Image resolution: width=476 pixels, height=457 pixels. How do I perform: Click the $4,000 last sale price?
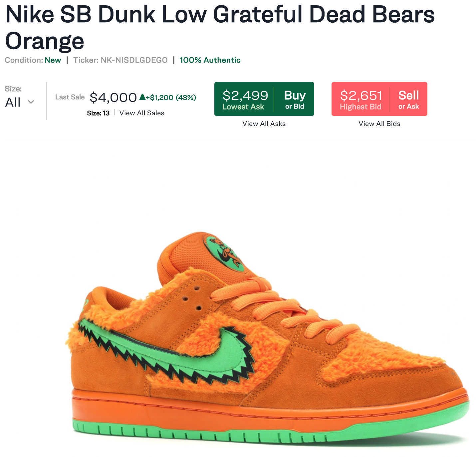(x=114, y=97)
